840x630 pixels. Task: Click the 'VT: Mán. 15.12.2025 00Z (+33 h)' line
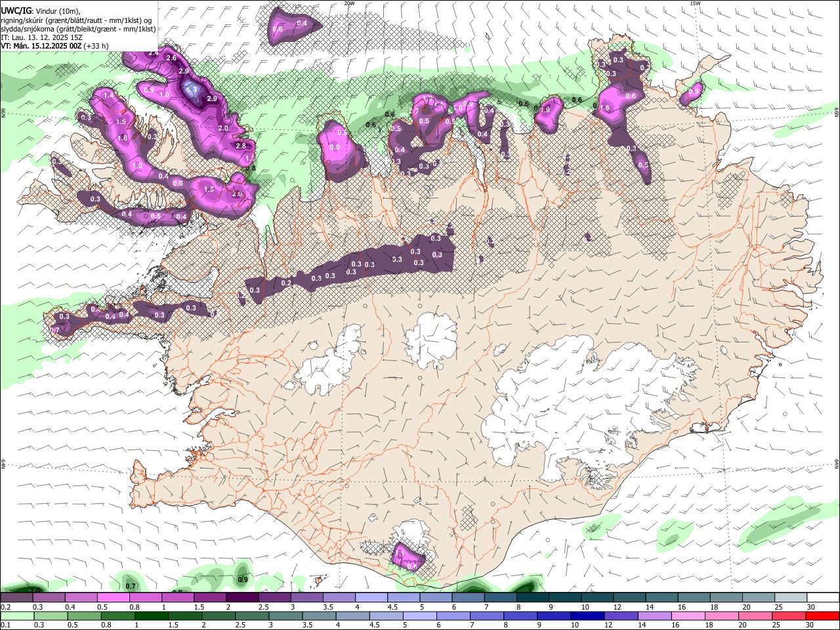coord(54,46)
